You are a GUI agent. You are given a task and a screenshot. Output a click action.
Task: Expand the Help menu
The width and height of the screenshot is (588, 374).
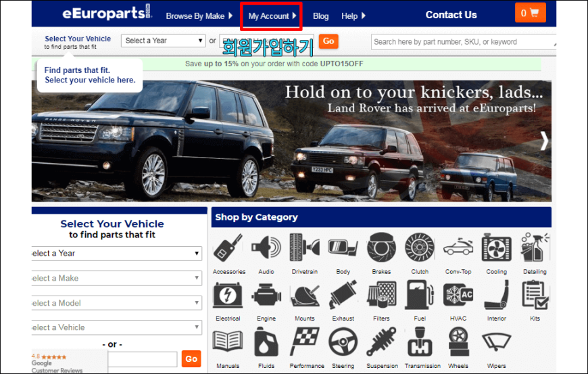353,16
